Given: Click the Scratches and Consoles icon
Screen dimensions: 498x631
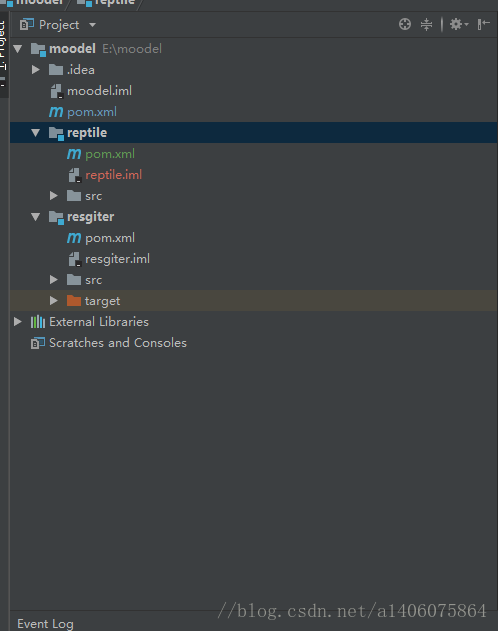Looking at the screenshot, I should pos(38,343).
